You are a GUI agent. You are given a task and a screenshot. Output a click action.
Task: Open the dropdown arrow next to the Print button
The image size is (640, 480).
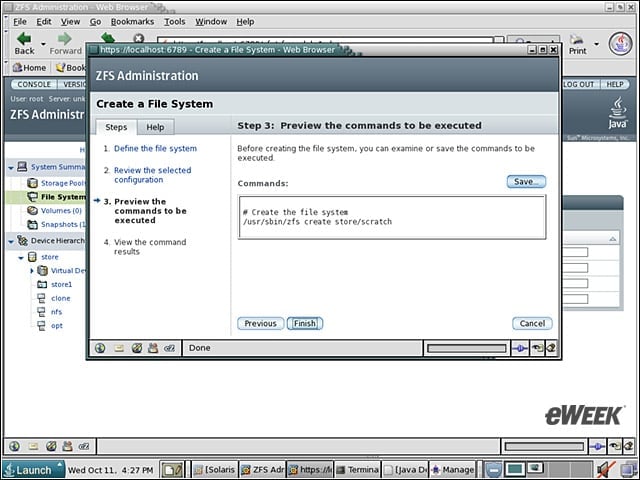[x=596, y=43]
